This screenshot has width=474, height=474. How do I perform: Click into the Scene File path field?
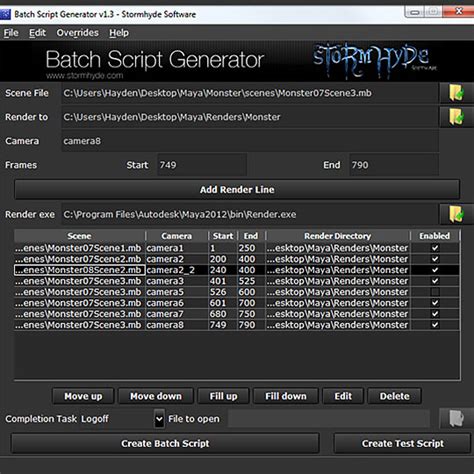250,93
